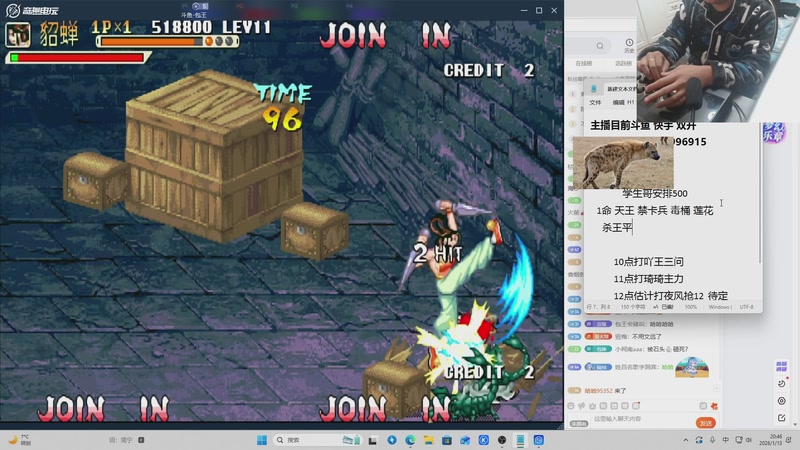Click the red-dot notification icon in chat toolbar
The height and width of the screenshot is (450, 800).
click(x=636, y=406)
